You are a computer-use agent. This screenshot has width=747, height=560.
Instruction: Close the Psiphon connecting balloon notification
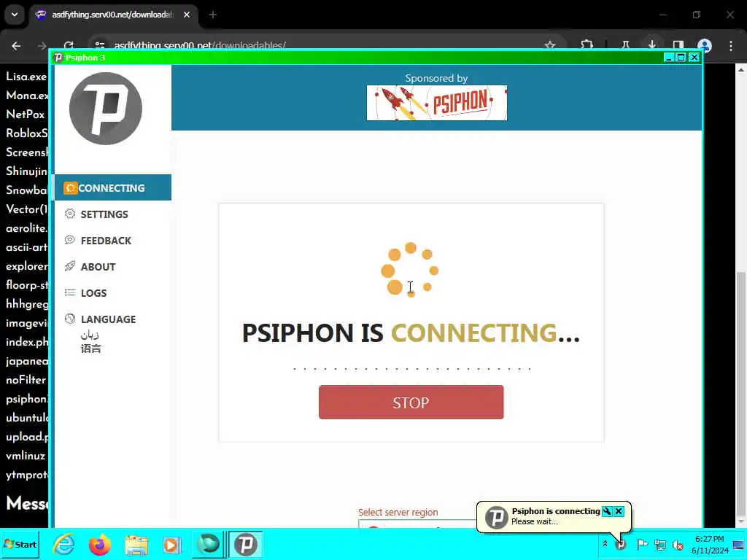pyautogui.click(x=619, y=511)
